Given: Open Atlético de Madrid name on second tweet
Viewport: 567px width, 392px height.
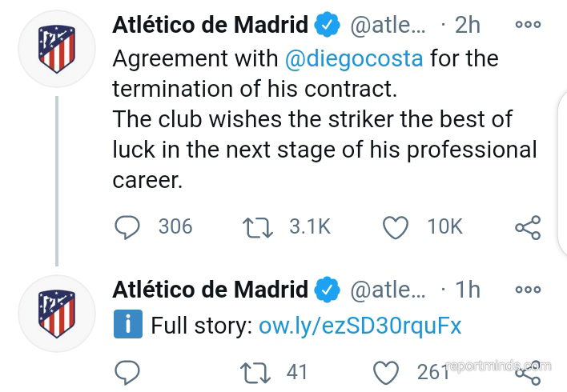Looking at the screenshot, I should [210, 289].
